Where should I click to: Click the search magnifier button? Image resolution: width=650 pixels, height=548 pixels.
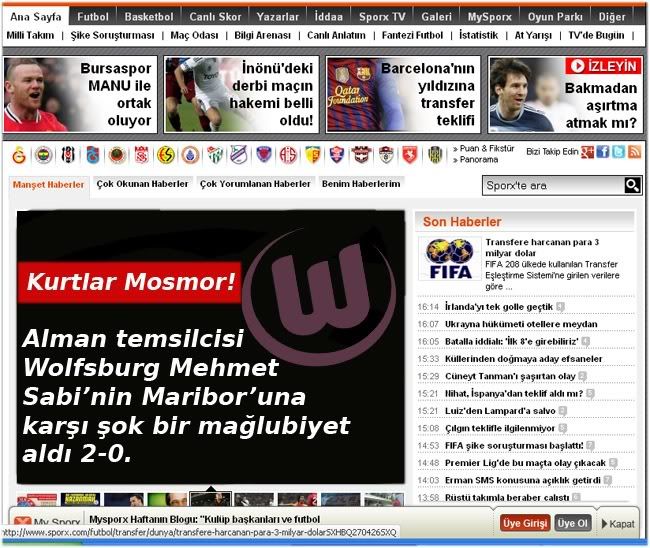click(x=632, y=185)
